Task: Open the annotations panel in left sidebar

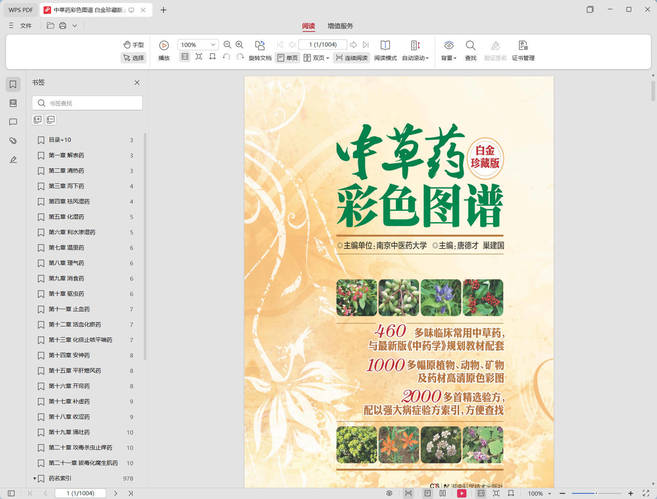Action: pos(13,122)
